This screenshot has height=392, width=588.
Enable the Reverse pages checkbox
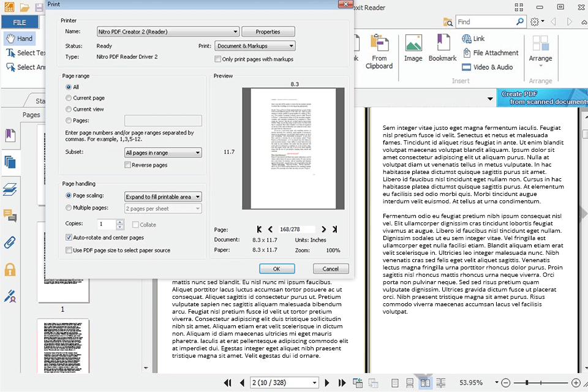128,165
